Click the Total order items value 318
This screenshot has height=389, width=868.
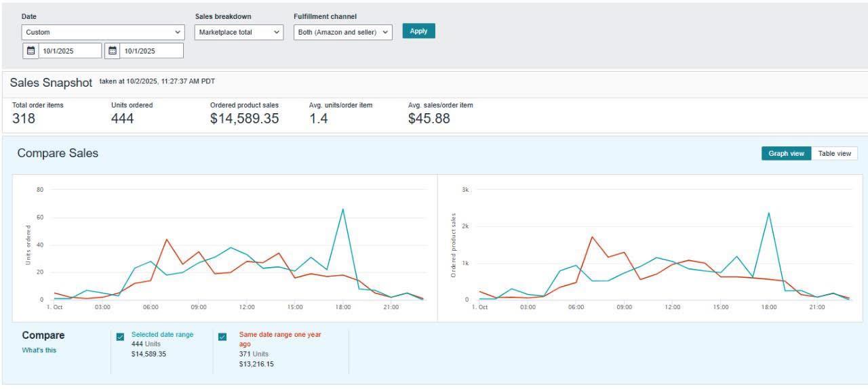[x=24, y=119]
